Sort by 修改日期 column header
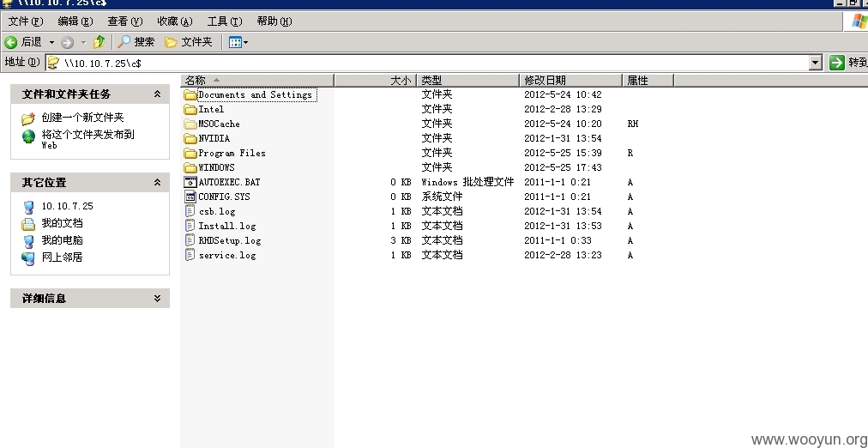The width and height of the screenshot is (868, 448). coord(570,81)
